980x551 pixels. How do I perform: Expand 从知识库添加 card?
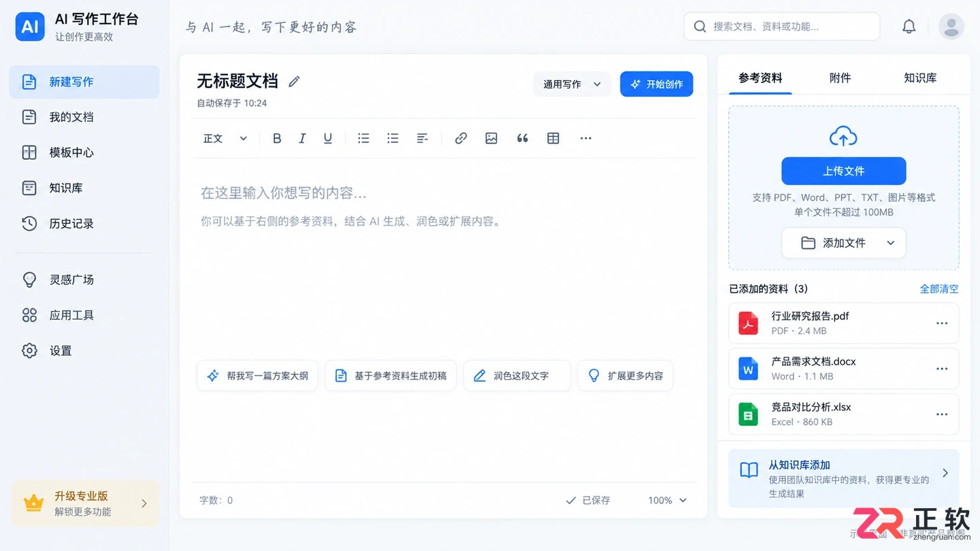tap(844, 478)
